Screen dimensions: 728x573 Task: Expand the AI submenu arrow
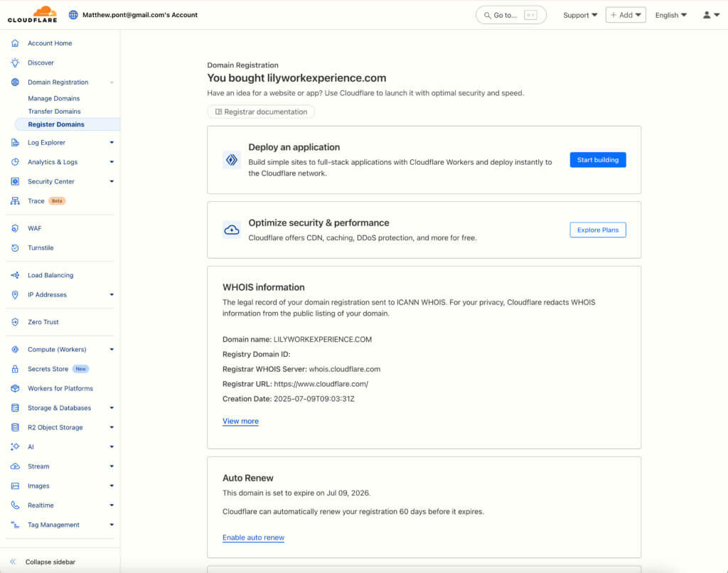112,447
